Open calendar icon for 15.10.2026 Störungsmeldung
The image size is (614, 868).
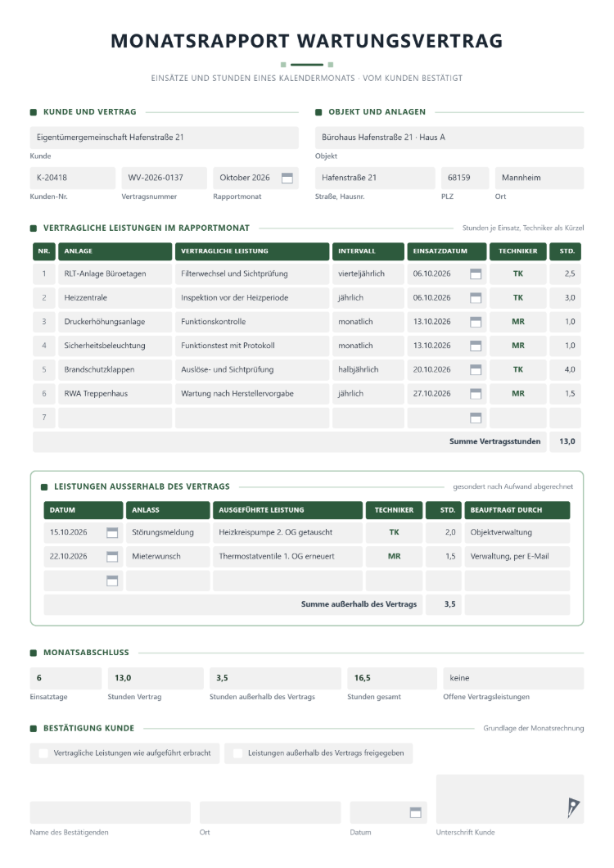(112, 532)
